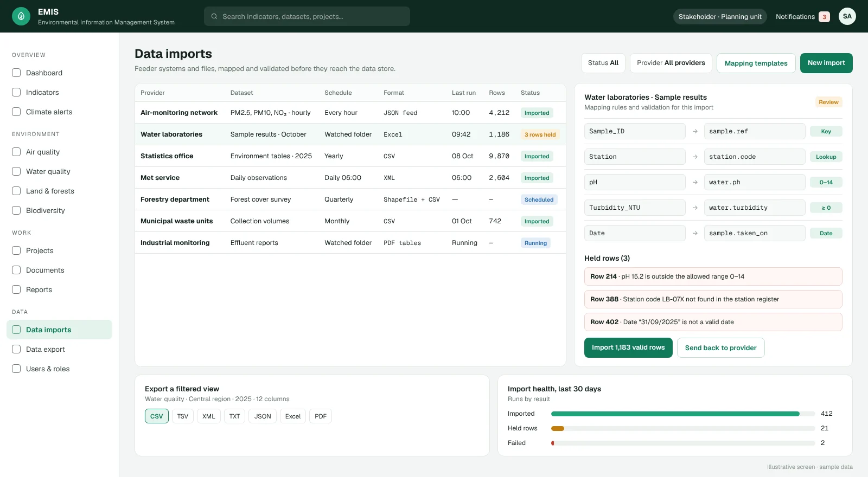Open the Provider All providers filter

671,63
